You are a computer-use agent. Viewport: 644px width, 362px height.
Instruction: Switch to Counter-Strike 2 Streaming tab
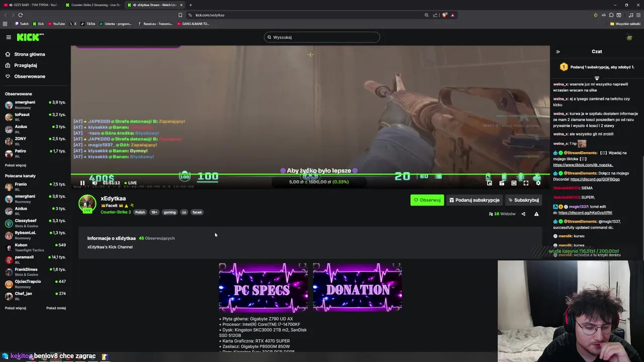pyautogui.click(x=93, y=5)
